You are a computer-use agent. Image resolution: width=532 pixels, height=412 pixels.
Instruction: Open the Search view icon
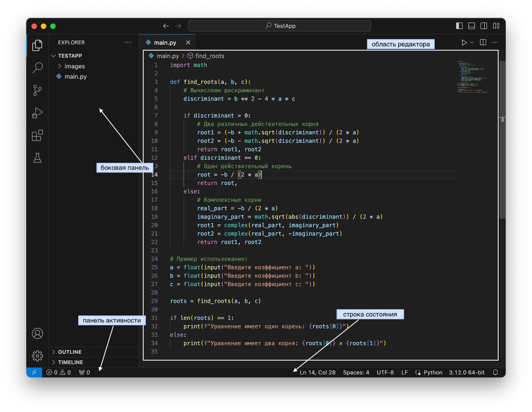pos(37,68)
